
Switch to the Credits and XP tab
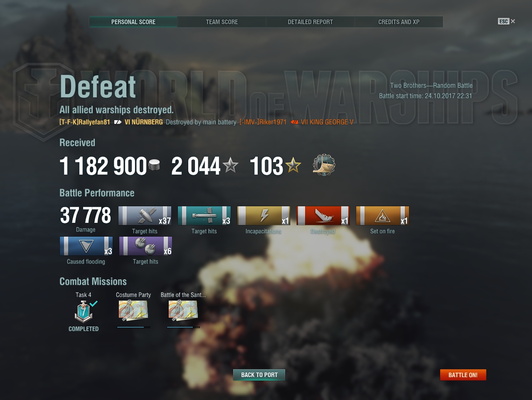399,22
